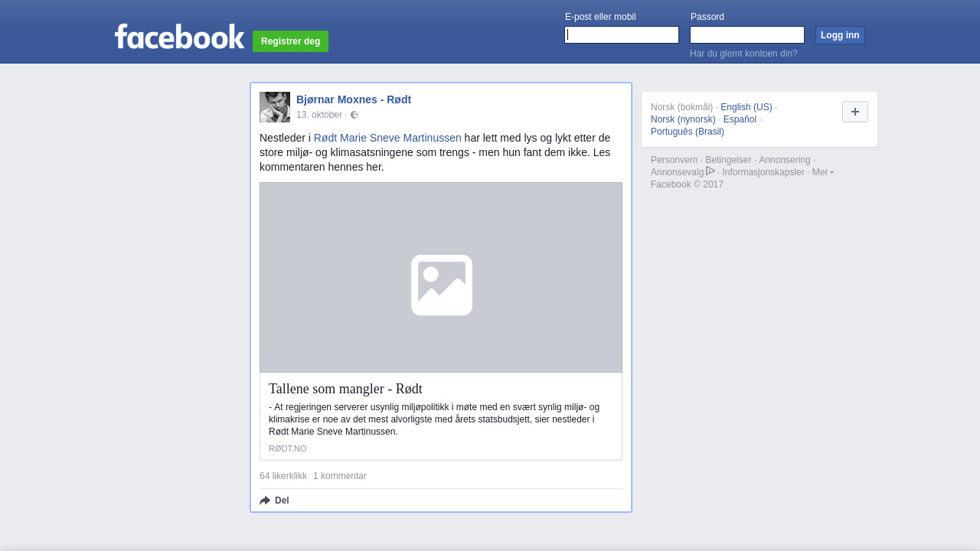Open the Informasjonskapsler footer link
The image size is (980, 551).
763,172
